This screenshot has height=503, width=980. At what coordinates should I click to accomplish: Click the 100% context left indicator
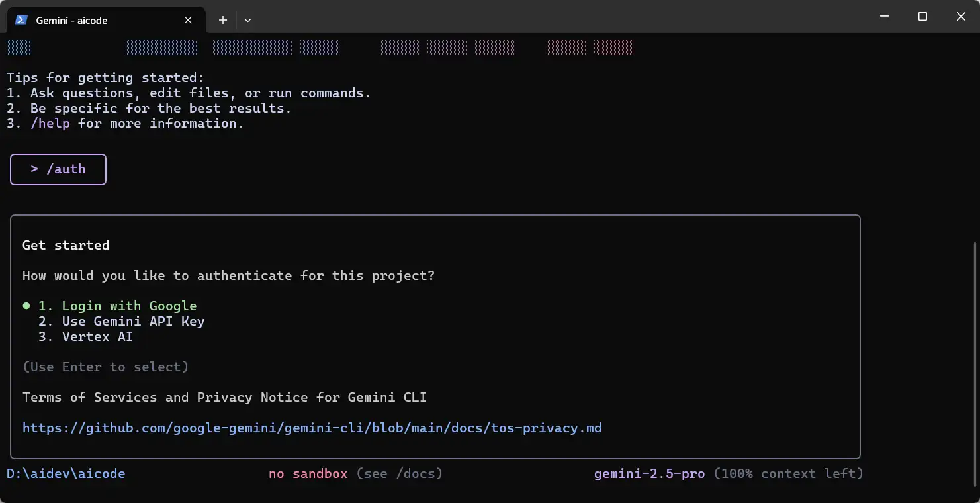789,473
